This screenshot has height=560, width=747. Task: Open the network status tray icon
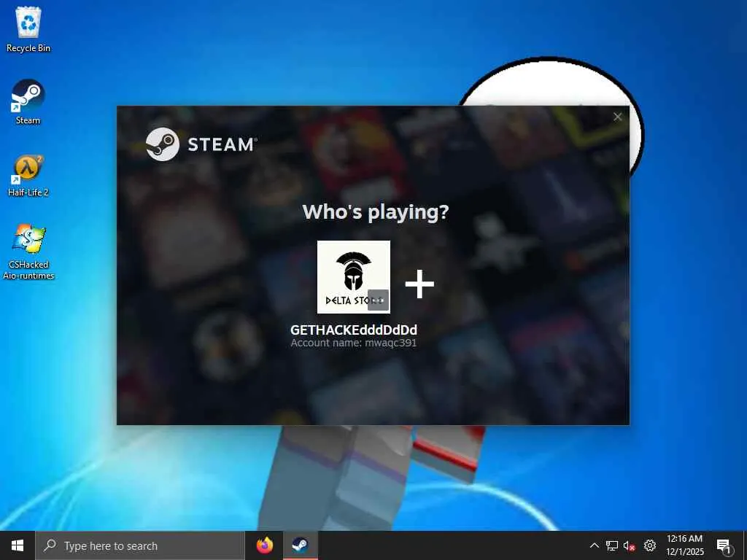[612, 545]
